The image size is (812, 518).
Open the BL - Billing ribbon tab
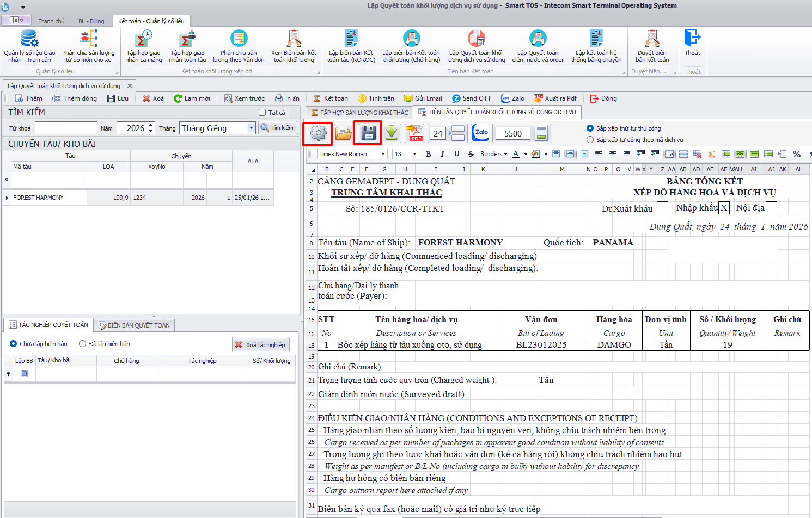(91, 21)
